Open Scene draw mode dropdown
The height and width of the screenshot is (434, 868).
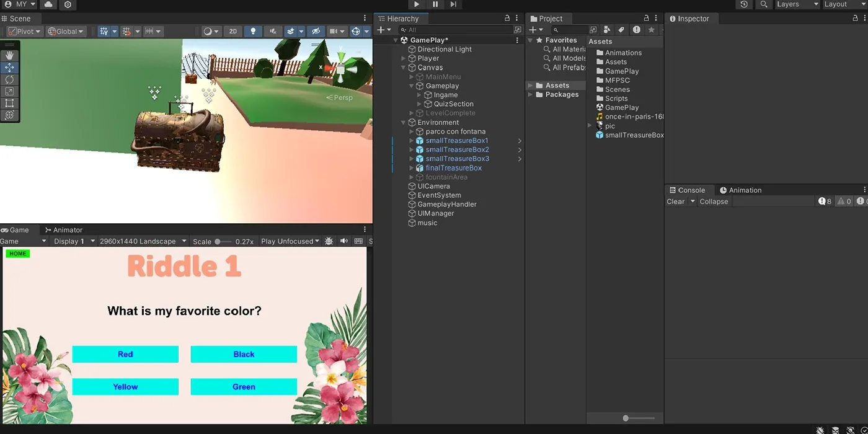pyautogui.click(x=210, y=31)
